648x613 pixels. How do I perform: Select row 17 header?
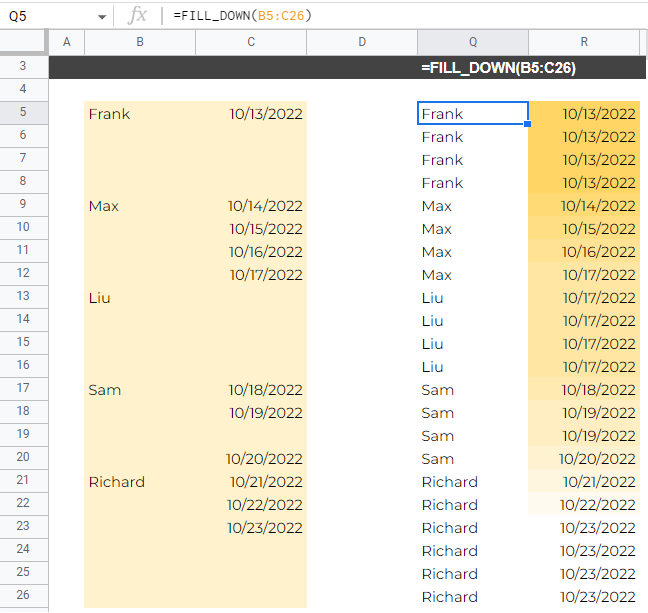[x=24, y=389]
